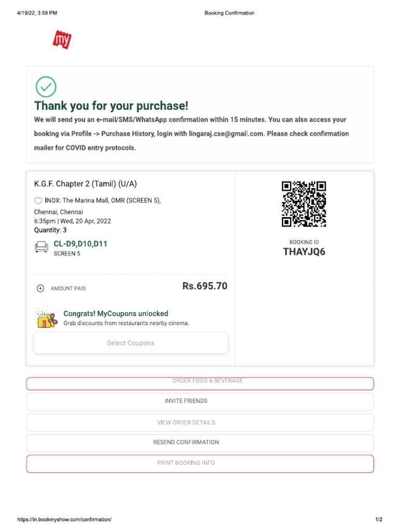Click the Thank you for your purchase heading
The width and height of the screenshot is (399, 532).
coord(111,106)
